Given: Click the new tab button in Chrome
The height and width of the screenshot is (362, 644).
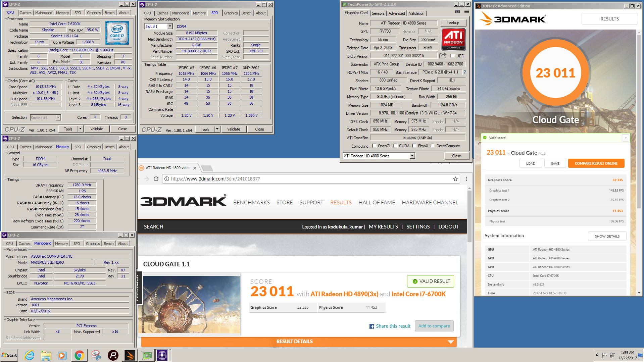Looking at the screenshot, I should click(207, 168).
